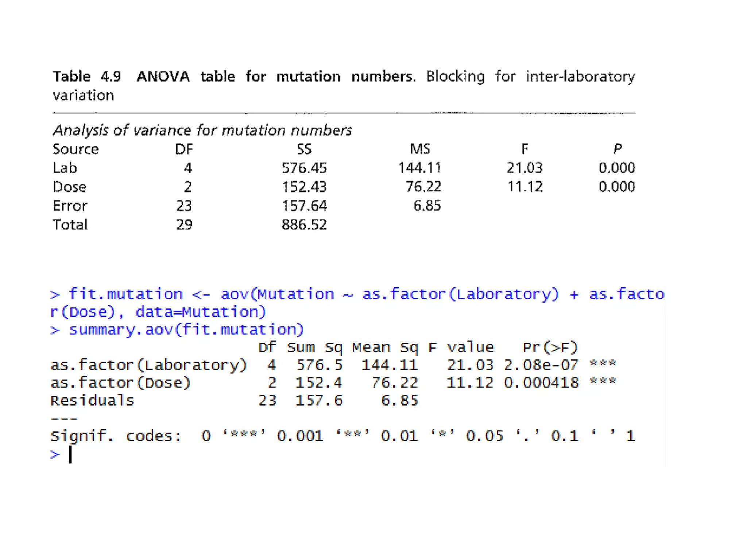Image resolution: width=747 pixels, height=560 pixels.
Task: Click the Lab F value 21.03
Action: pyautogui.click(x=525, y=168)
